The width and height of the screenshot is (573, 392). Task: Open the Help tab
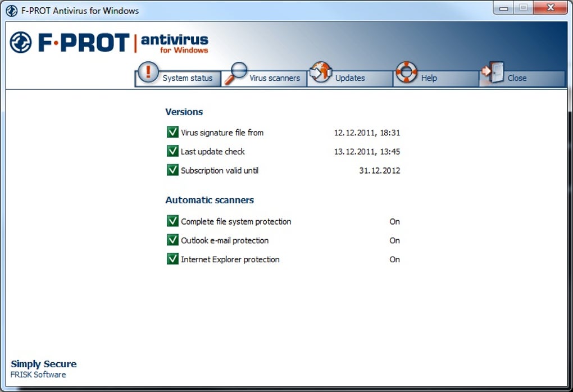(436, 78)
